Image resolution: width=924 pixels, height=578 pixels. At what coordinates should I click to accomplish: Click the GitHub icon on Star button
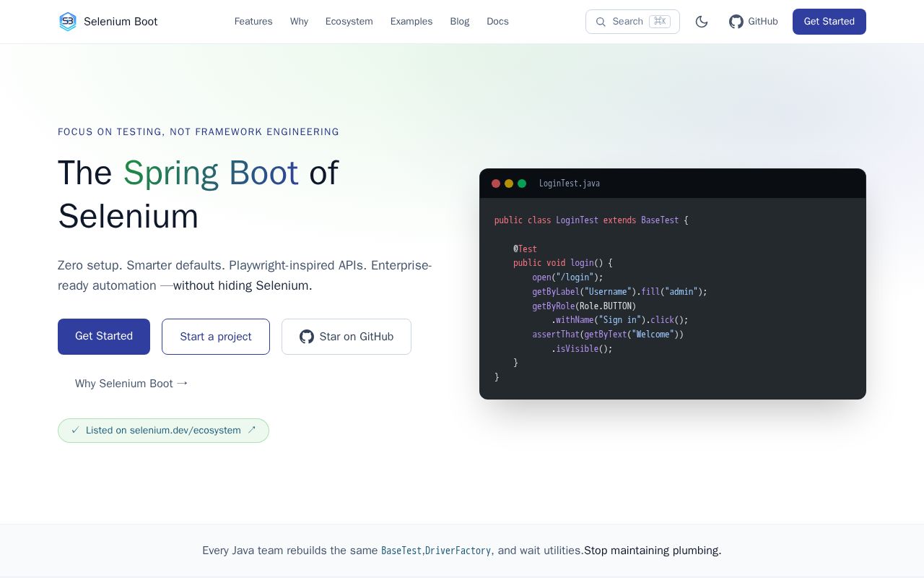pyautogui.click(x=307, y=337)
